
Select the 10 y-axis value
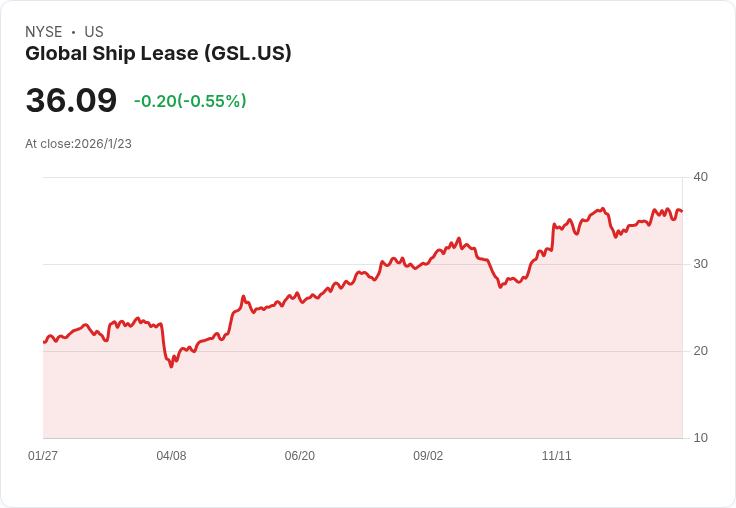coord(700,438)
